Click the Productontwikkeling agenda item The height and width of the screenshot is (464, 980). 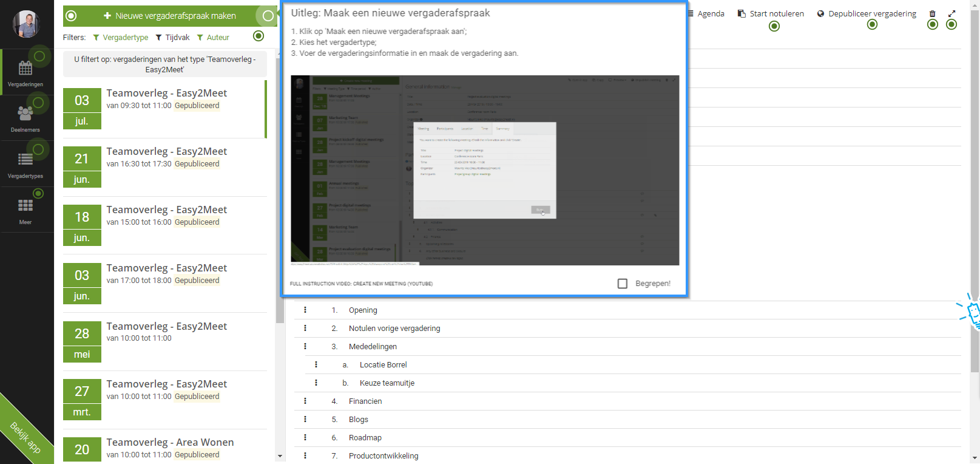(x=384, y=456)
